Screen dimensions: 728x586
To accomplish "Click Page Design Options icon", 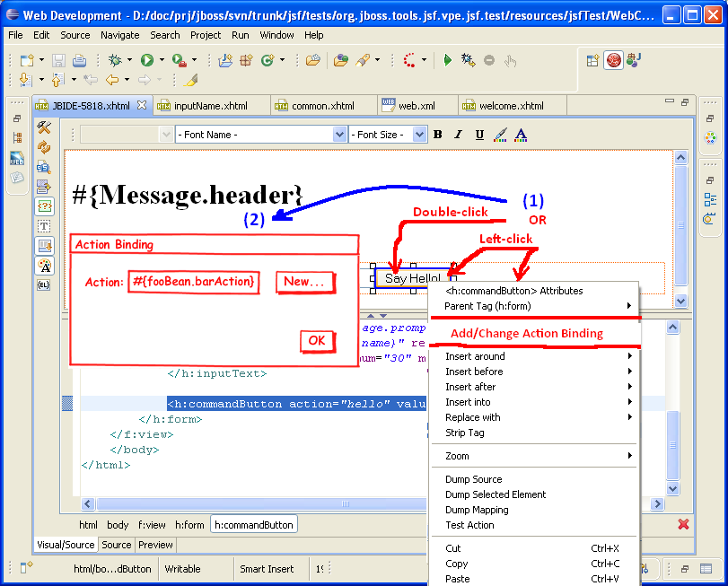I will tap(44, 167).
